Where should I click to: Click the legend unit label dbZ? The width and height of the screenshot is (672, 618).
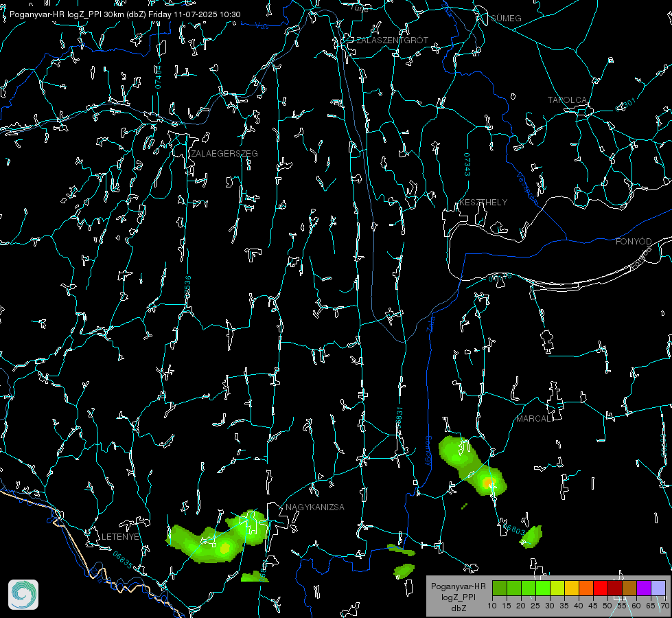[x=458, y=608]
